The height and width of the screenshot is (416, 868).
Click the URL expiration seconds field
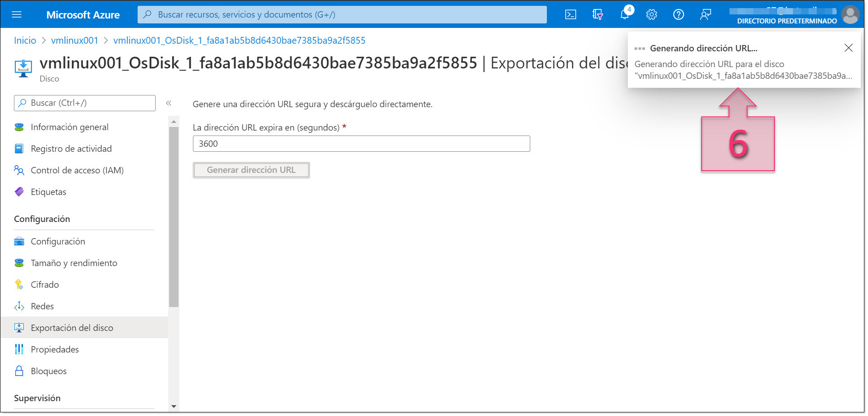pyautogui.click(x=361, y=143)
